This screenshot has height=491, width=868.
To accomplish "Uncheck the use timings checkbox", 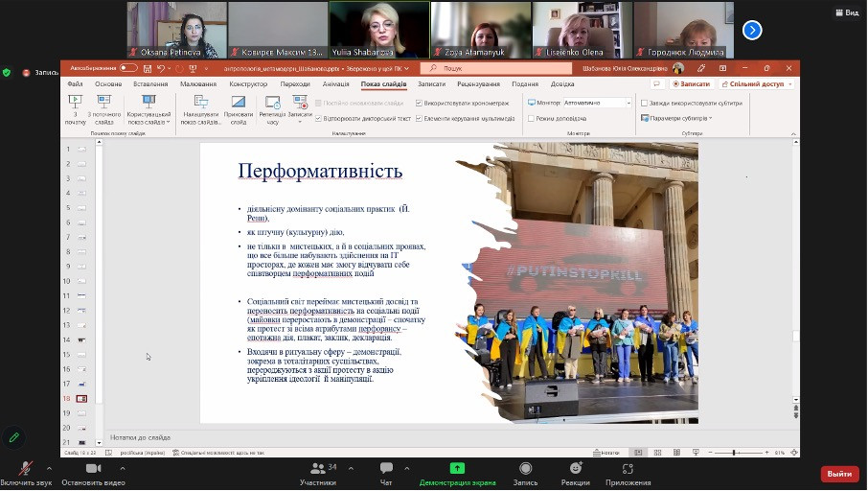I will [419, 103].
